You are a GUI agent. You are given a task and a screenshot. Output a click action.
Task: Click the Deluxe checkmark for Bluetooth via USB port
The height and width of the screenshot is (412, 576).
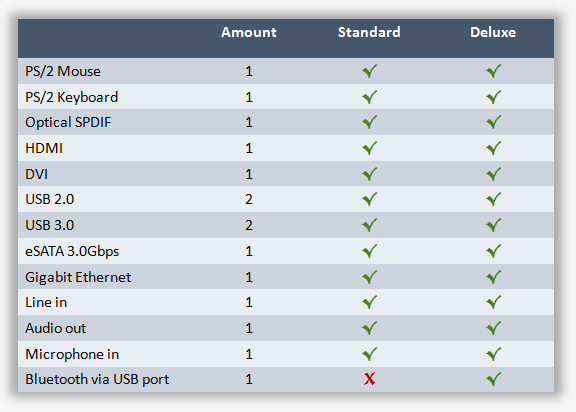tap(493, 379)
